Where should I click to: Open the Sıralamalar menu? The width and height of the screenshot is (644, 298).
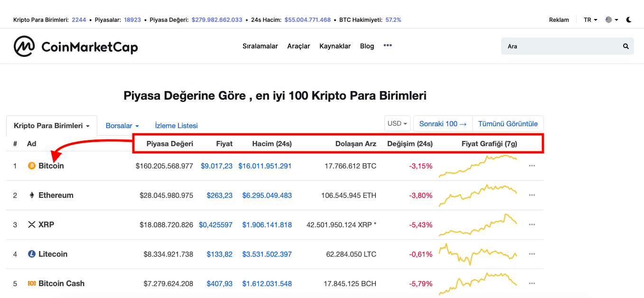260,46
